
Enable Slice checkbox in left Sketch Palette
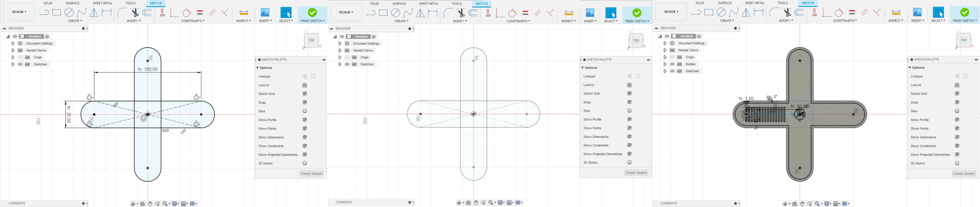coord(305,111)
